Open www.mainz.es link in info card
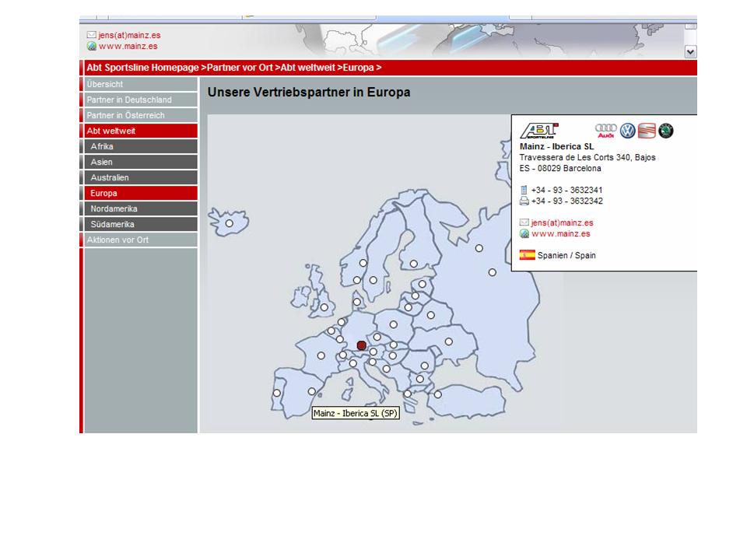 [561, 233]
